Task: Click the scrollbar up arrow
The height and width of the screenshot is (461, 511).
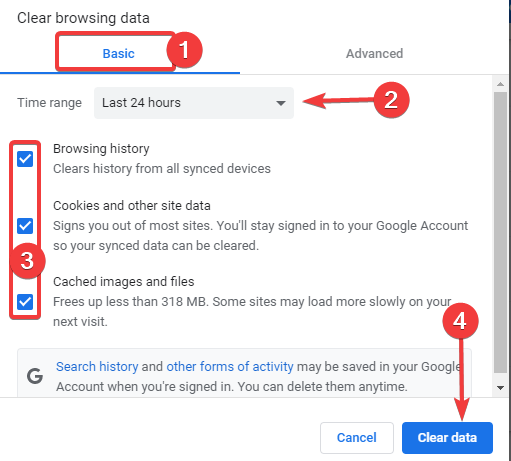Action: click(500, 84)
